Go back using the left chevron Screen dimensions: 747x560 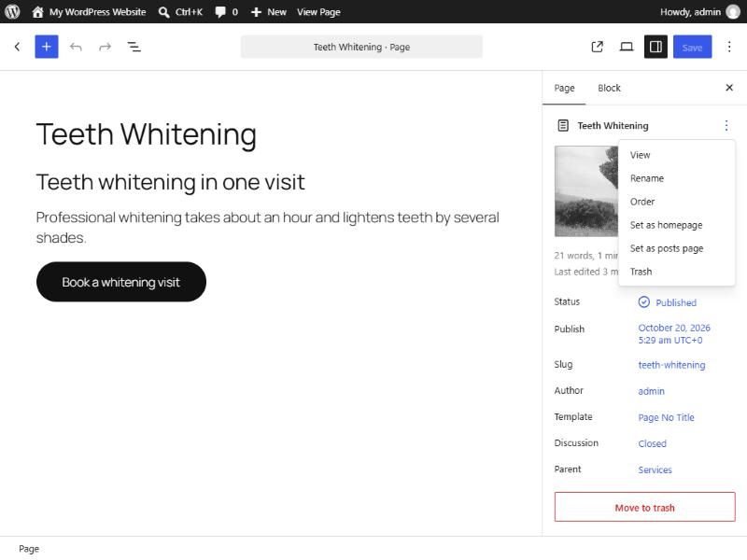coord(17,47)
